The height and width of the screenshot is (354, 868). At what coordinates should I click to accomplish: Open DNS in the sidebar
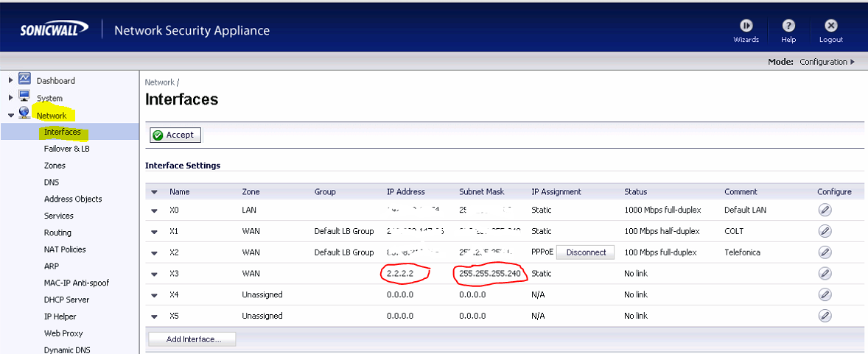tap(52, 182)
